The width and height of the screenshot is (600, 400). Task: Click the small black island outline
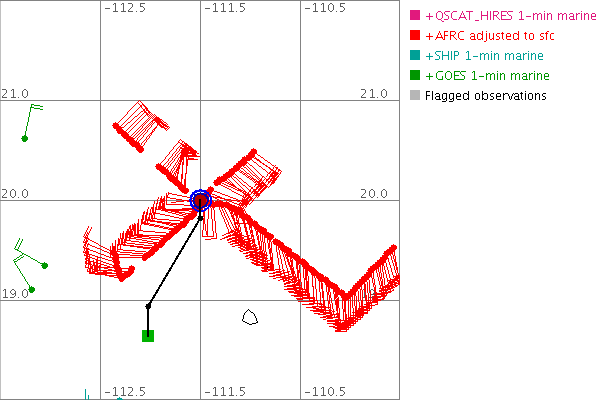pos(250,318)
